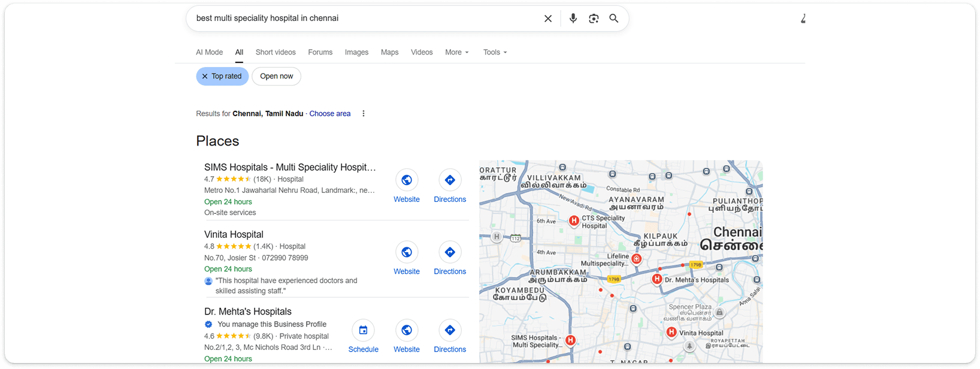980x369 pixels.
Task: Switch to Maps tab
Action: click(389, 52)
